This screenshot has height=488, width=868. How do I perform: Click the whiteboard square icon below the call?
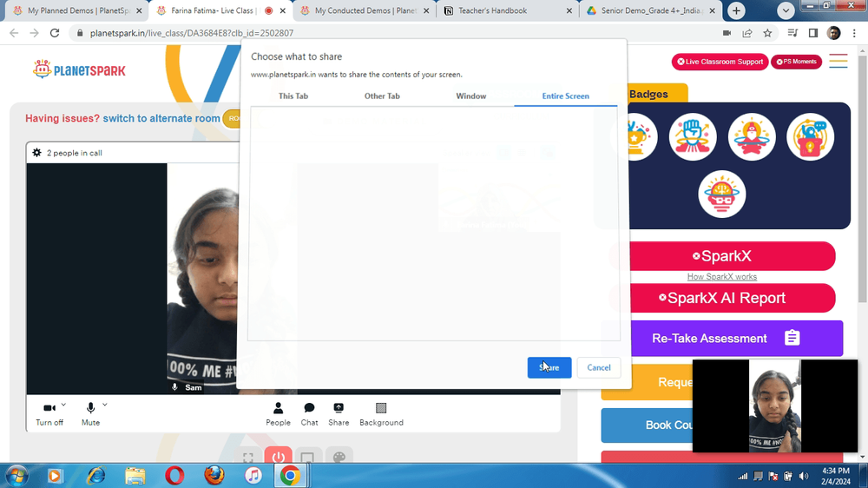click(x=308, y=458)
